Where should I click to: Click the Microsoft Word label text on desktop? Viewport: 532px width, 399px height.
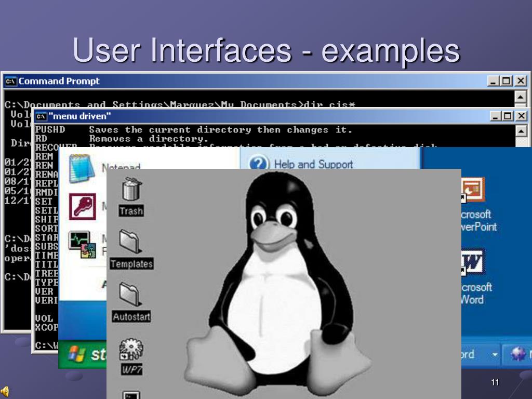(476, 294)
